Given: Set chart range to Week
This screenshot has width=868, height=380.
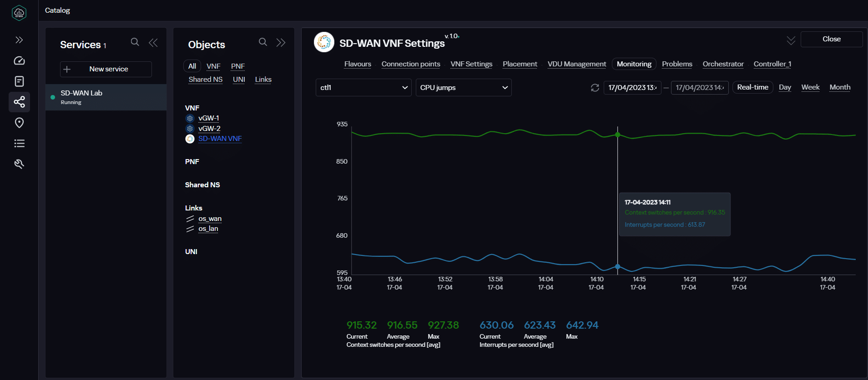Looking at the screenshot, I should [x=810, y=87].
